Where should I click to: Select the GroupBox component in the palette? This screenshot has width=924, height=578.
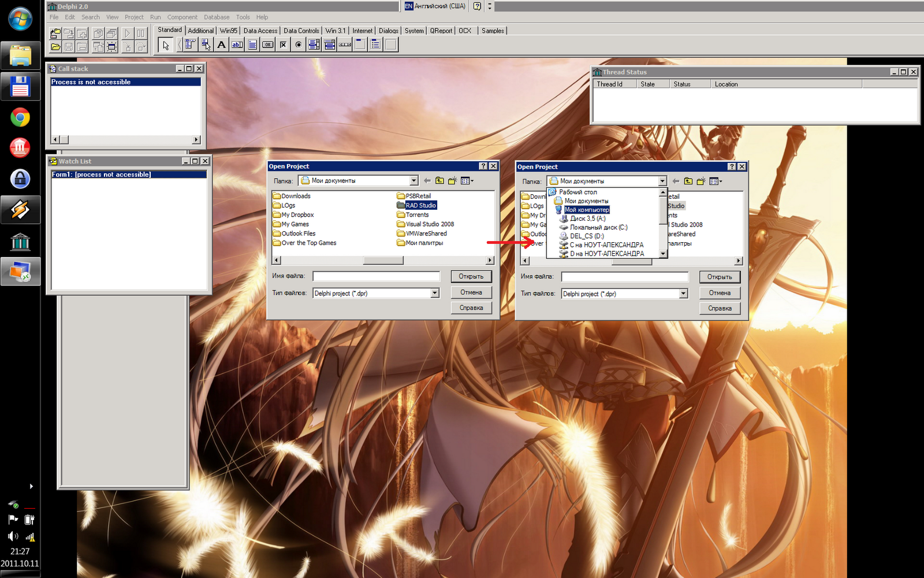pyautogui.click(x=360, y=45)
